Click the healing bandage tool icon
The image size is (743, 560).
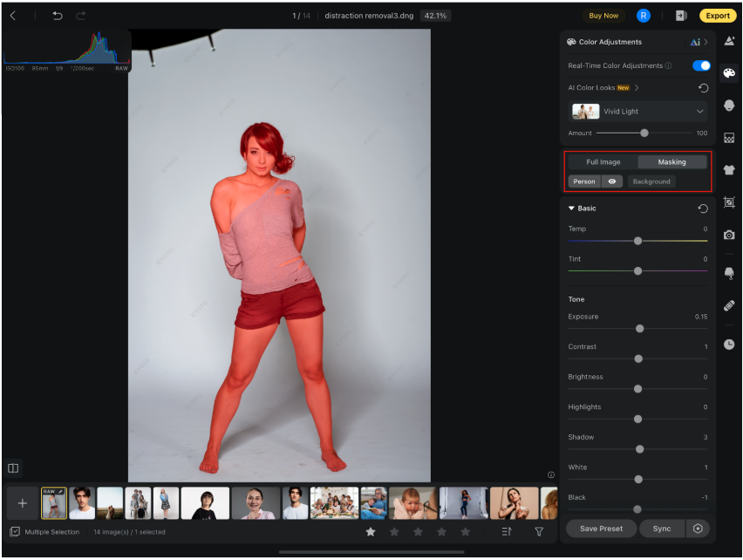pos(729,305)
